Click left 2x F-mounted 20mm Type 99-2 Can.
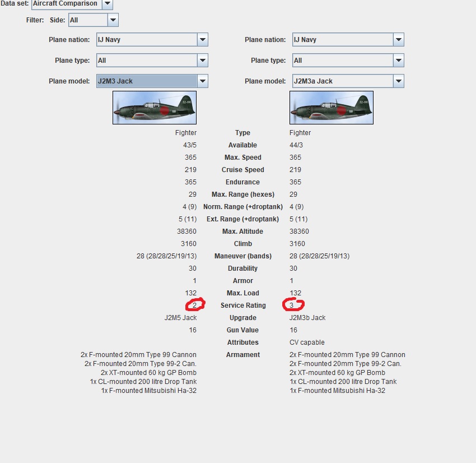The width and height of the screenshot is (476, 463). point(141,364)
